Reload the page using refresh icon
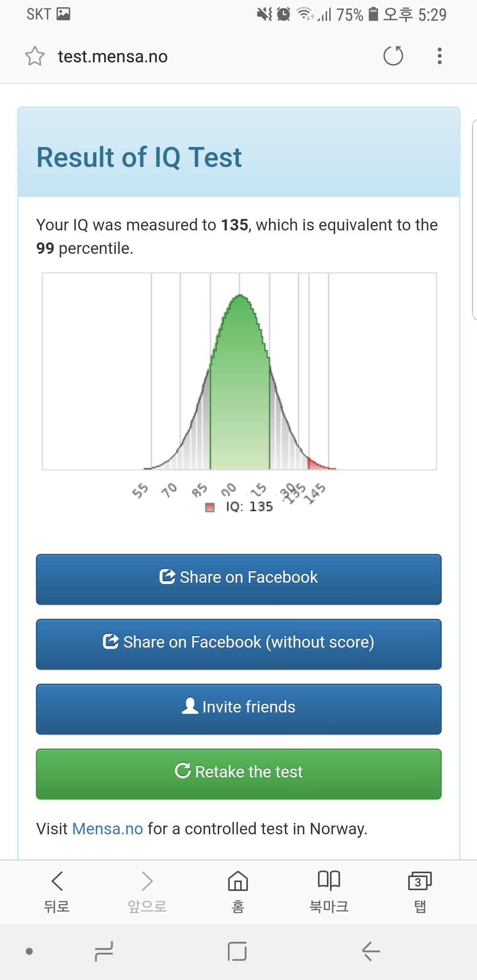 (393, 56)
